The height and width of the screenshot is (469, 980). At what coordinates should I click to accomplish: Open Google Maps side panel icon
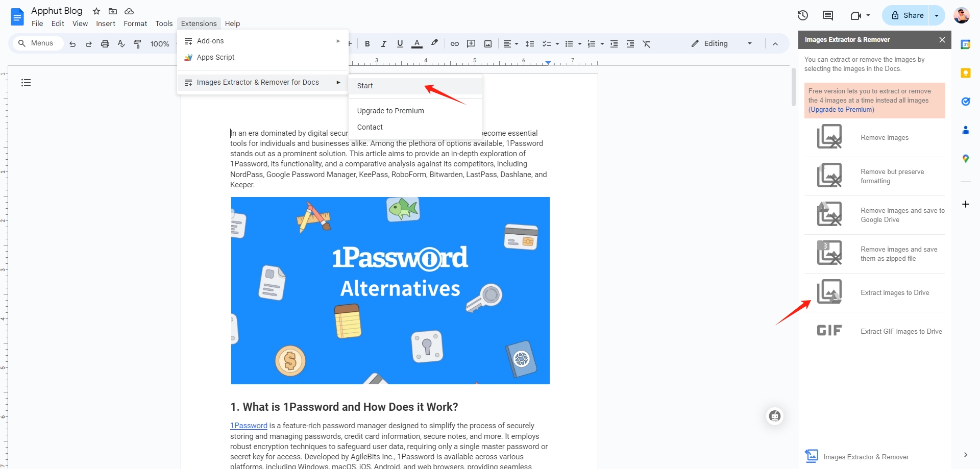pos(966,159)
